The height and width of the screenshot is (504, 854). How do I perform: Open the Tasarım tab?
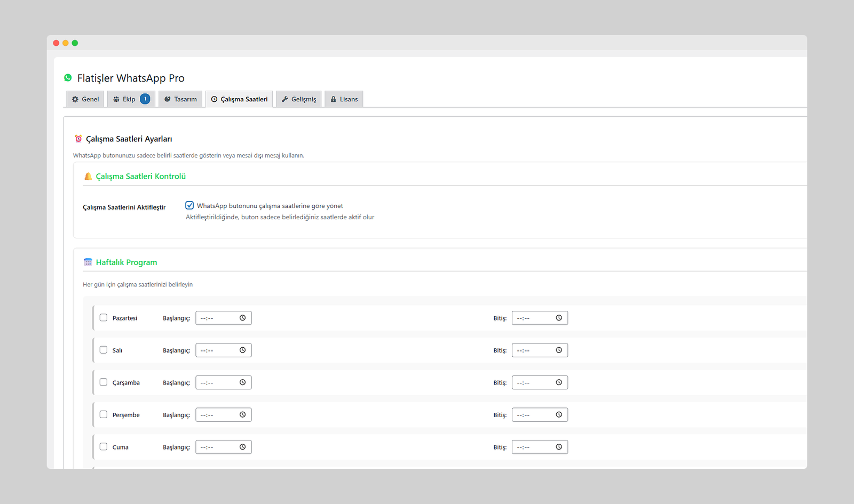coord(180,99)
